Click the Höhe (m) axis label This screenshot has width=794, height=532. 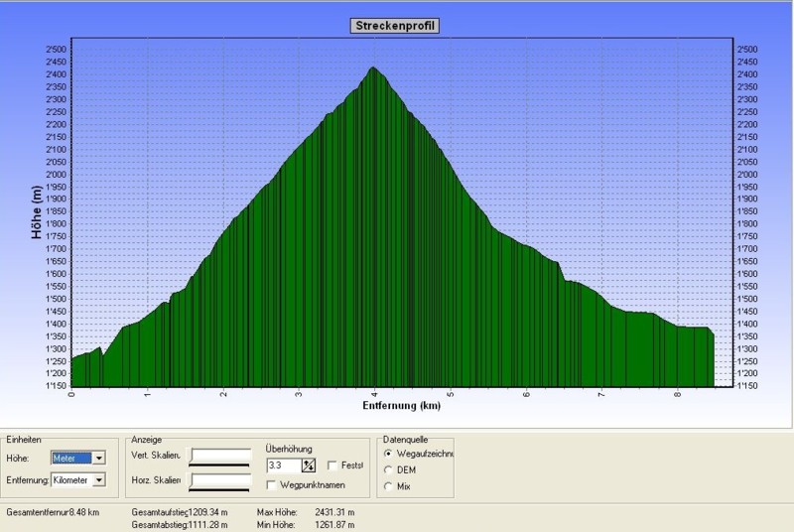pyautogui.click(x=35, y=212)
